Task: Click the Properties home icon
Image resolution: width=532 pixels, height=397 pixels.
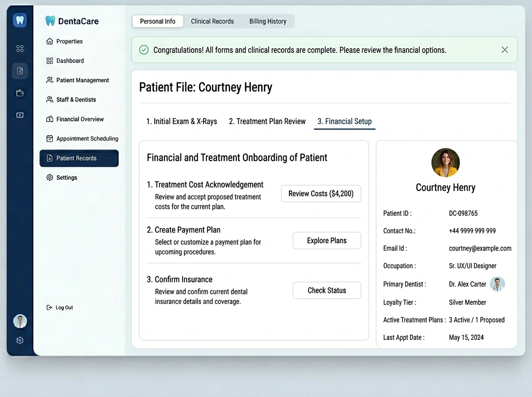Action: click(x=50, y=41)
